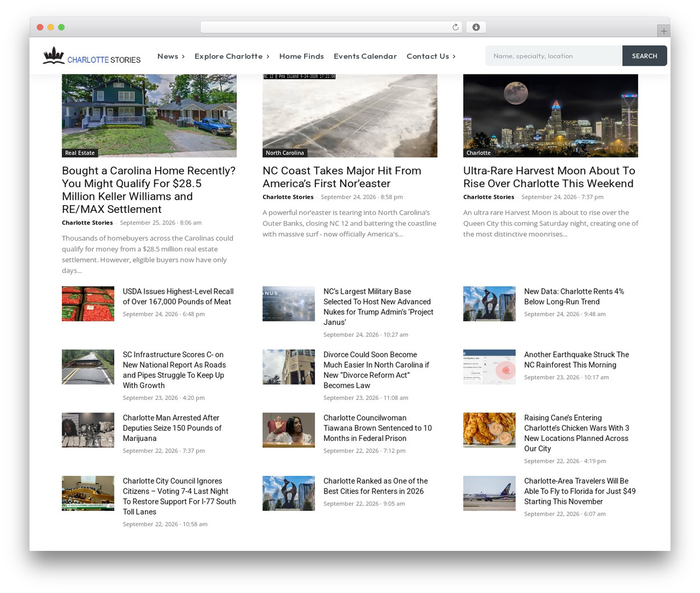Click the browser address bar
The height and width of the screenshot is (593, 700).
point(331,27)
